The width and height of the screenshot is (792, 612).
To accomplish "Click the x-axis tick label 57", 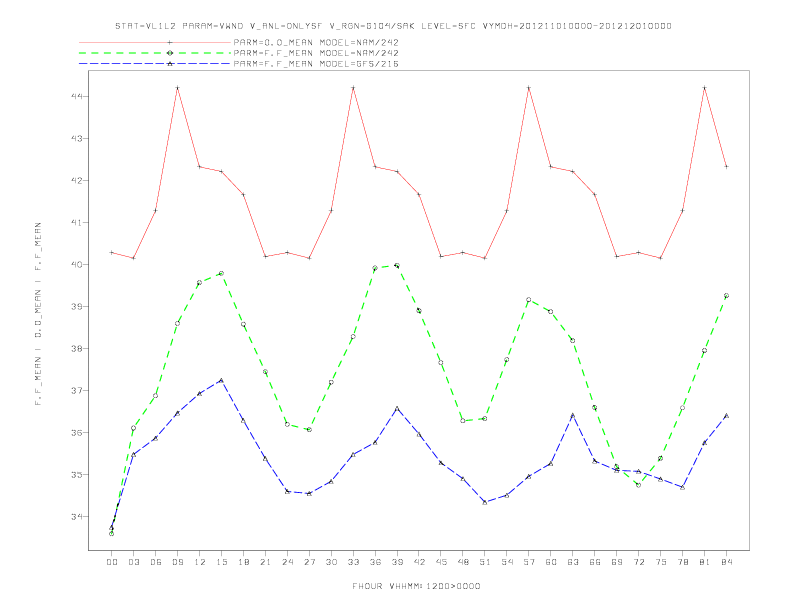I will [529, 562].
